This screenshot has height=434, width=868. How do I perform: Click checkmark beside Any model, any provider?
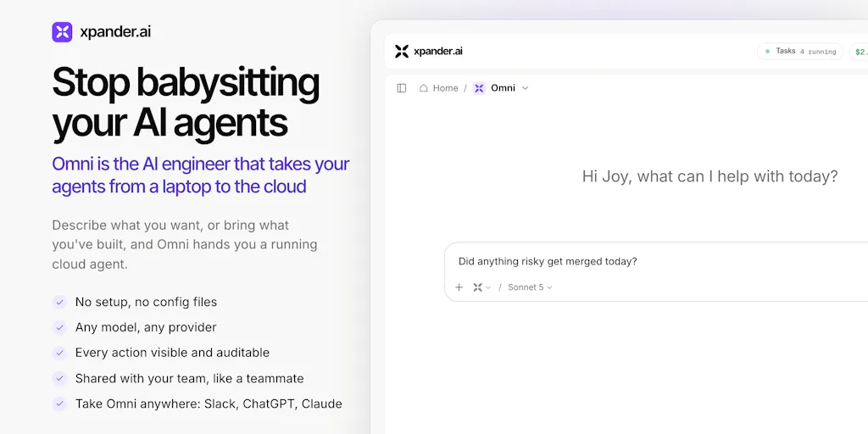[59, 327]
